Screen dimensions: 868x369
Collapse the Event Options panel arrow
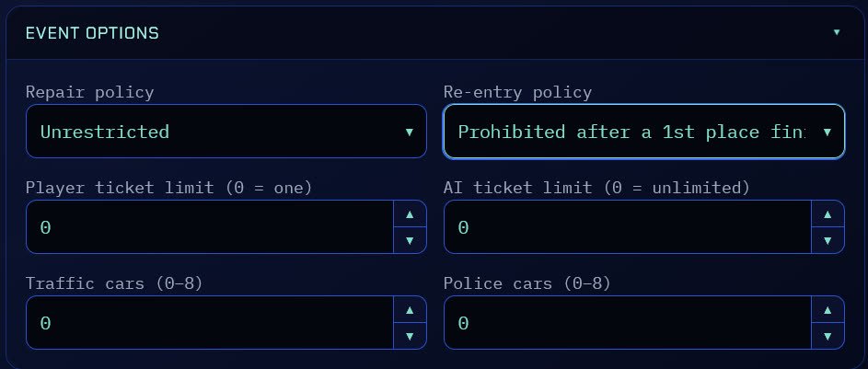pos(837,32)
